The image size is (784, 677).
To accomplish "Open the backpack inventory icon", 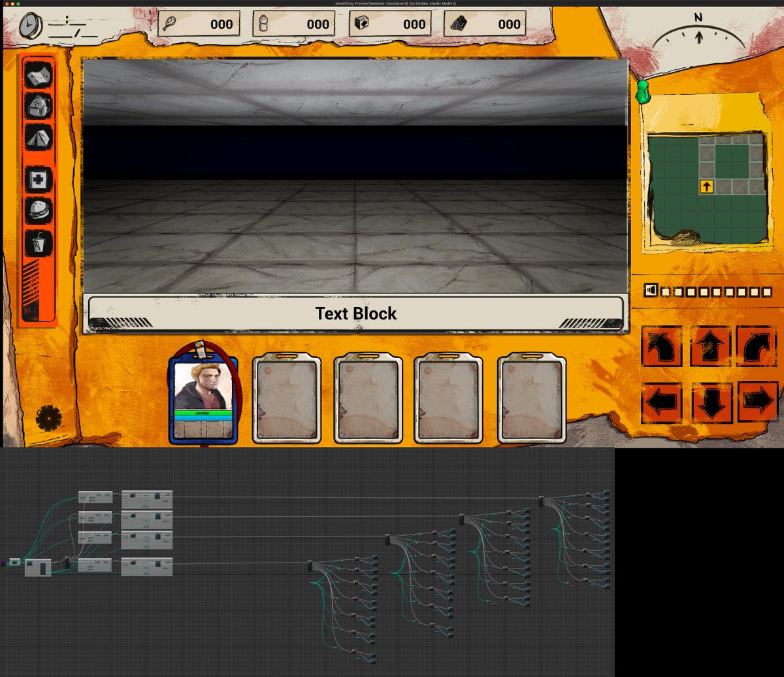I will 39,106.
